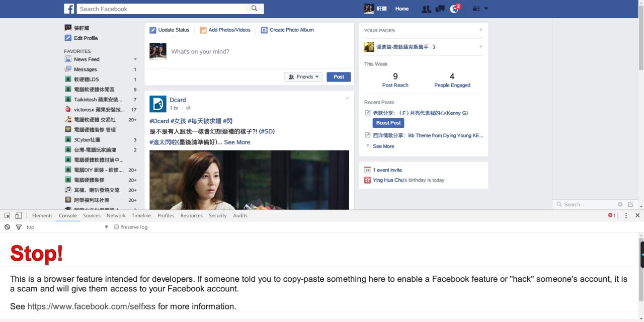Switch to the Elements tab in DevTools

[x=42, y=215]
